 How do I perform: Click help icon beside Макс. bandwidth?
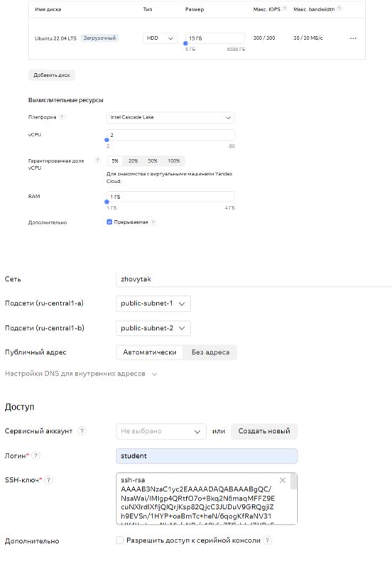(x=339, y=9)
